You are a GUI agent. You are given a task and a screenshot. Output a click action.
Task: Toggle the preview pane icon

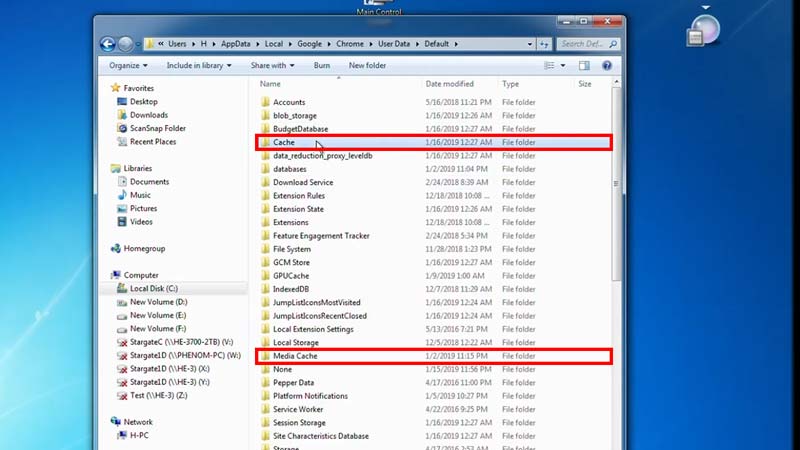pyautogui.click(x=584, y=65)
